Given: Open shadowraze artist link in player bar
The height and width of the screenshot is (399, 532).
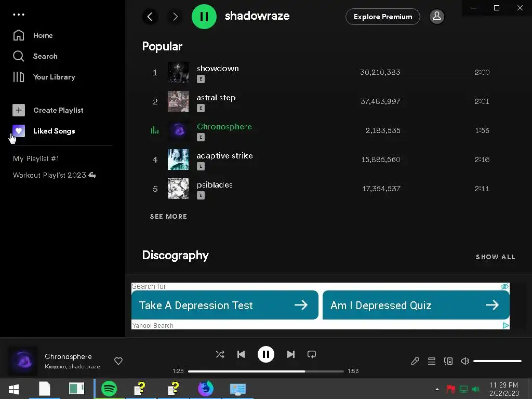Looking at the screenshot, I should coord(85,366).
